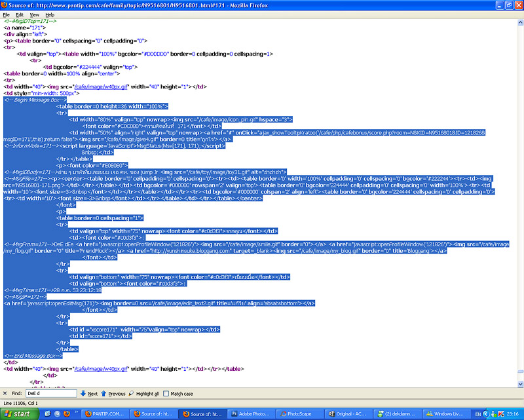The height and width of the screenshot is (420, 524).
Task: Switch to 'Original - AC...' taskbar window
Action: (x=349, y=413)
